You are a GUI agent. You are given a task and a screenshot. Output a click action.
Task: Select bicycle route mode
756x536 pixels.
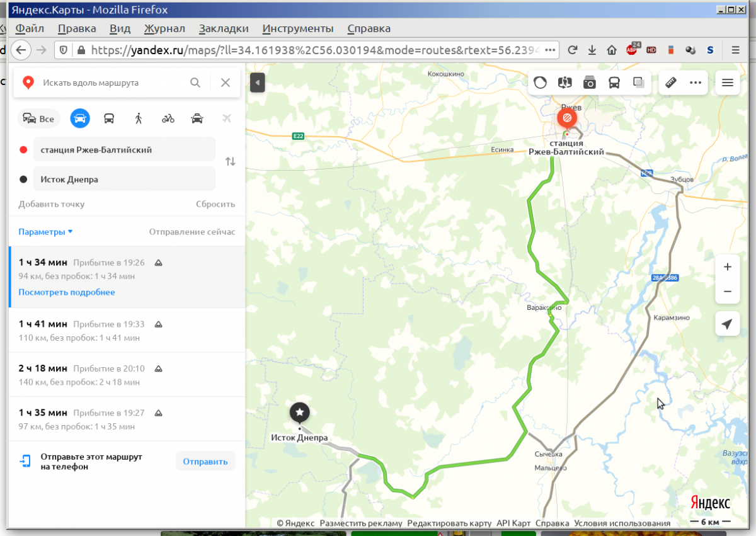(168, 118)
